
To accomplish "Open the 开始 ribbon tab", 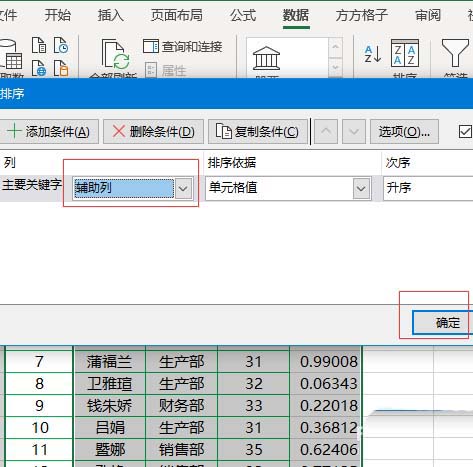I will [58, 15].
